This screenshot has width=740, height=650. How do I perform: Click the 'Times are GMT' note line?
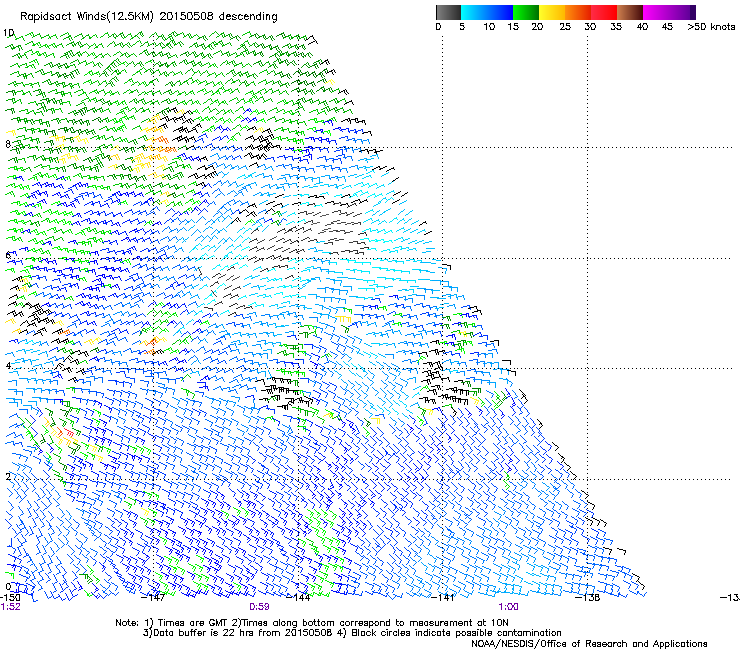coord(311,623)
